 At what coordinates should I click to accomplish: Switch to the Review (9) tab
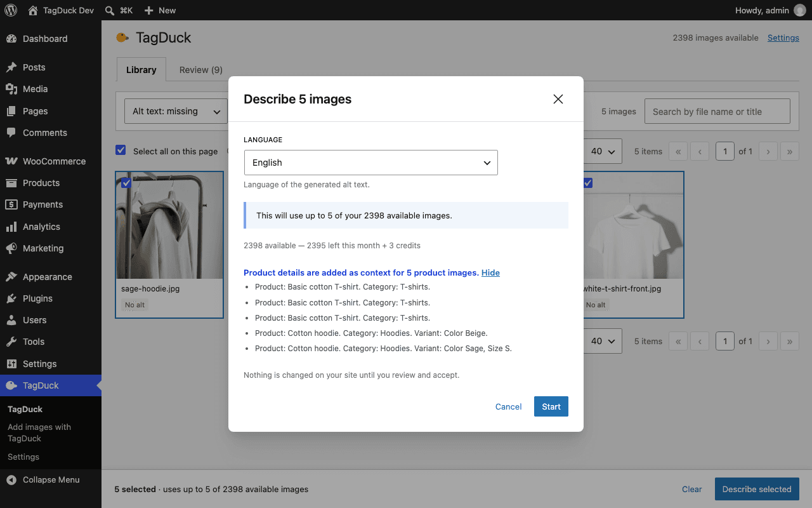(201, 70)
